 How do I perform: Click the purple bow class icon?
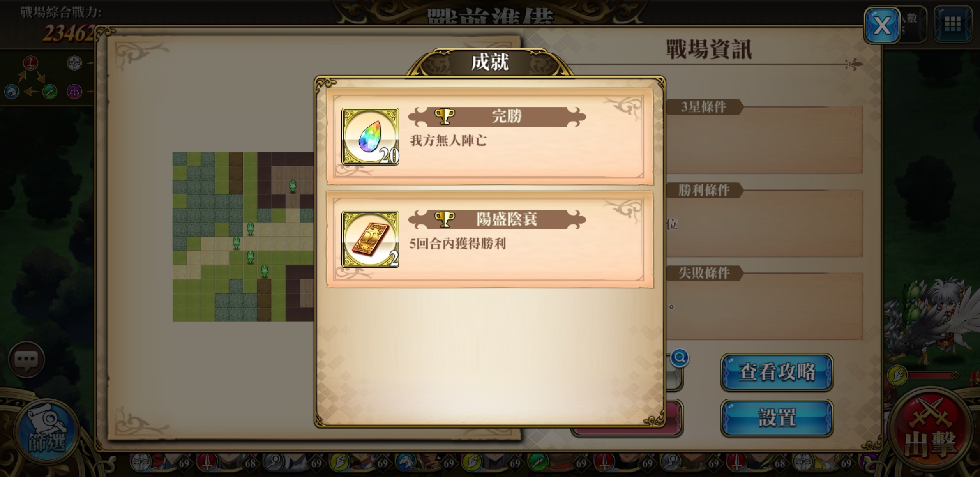pos(74,92)
